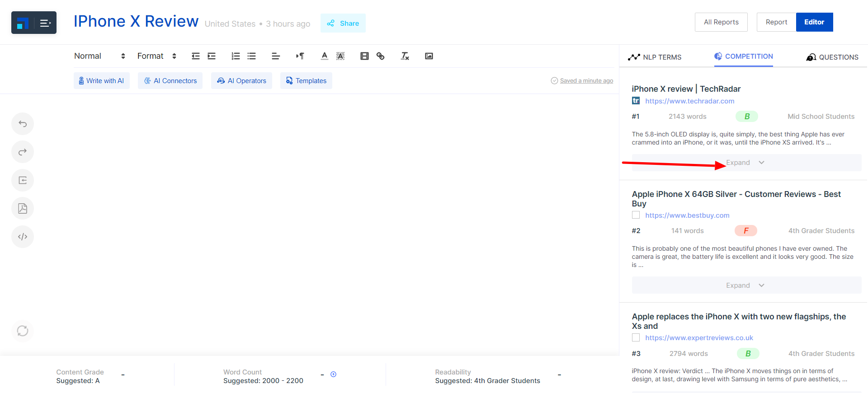Image resolution: width=868 pixels, height=393 pixels.
Task: Click 'iPhone X review | TechRadar' heading
Action: [x=686, y=89]
